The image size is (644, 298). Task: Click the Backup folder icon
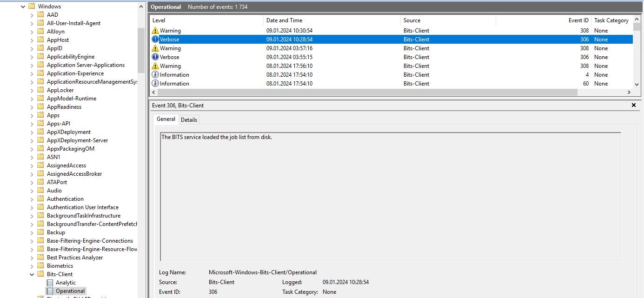point(40,232)
